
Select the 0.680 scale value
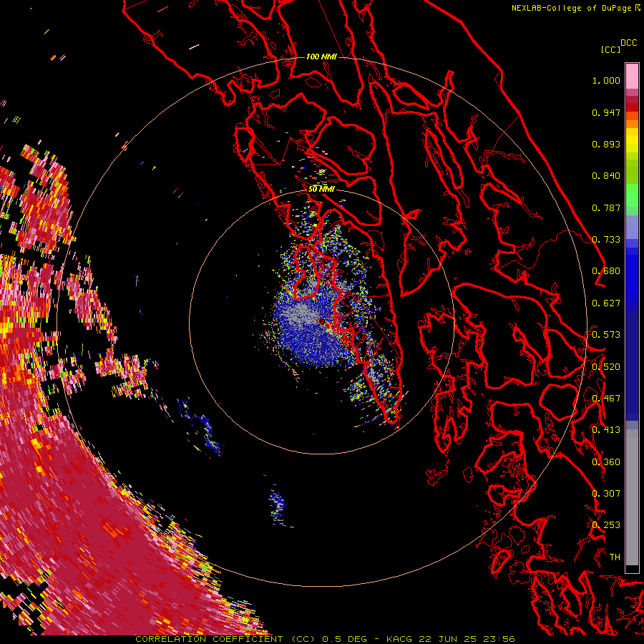pyautogui.click(x=606, y=271)
